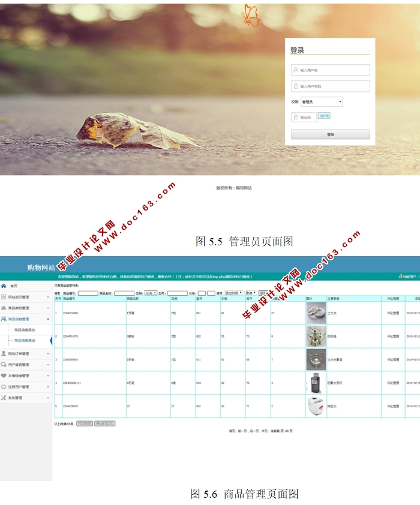Image resolution: width=420 pixels, height=505 pixels.
Task: Focus the 商品编号 search field
Action: coord(88,293)
